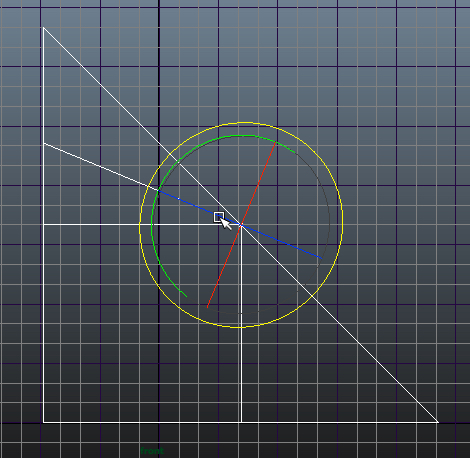Click the yellow outer rotation ring
This screenshot has height=458, width=470.
342,225
